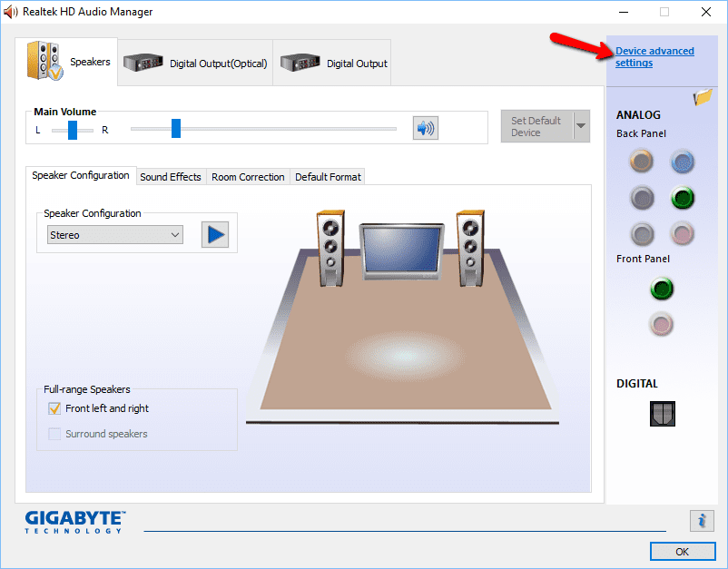728x569 pixels.
Task: Click the main volume slider handle
Action: pos(176,129)
